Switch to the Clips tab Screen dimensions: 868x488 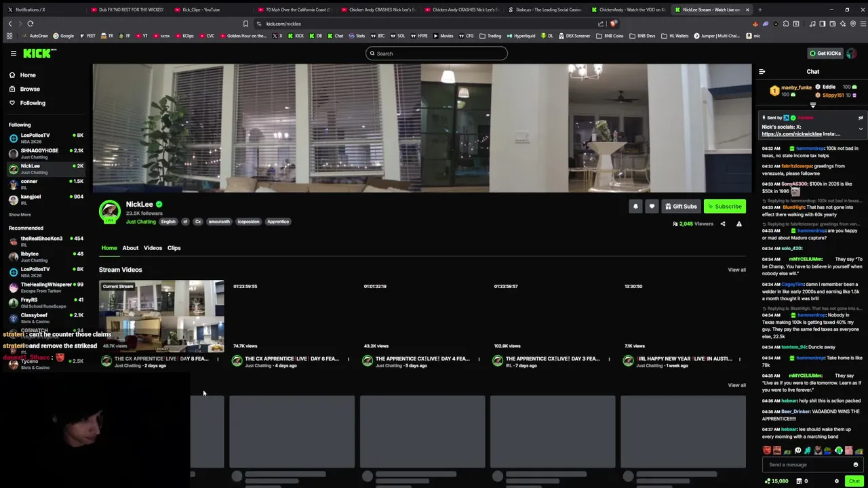point(174,248)
